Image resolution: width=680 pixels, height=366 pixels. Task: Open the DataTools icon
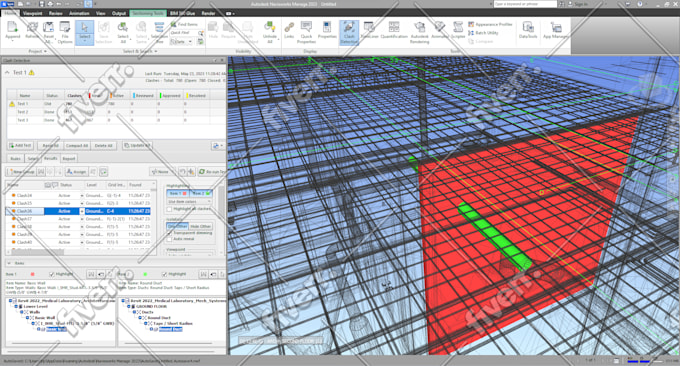[x=528, y=30]
